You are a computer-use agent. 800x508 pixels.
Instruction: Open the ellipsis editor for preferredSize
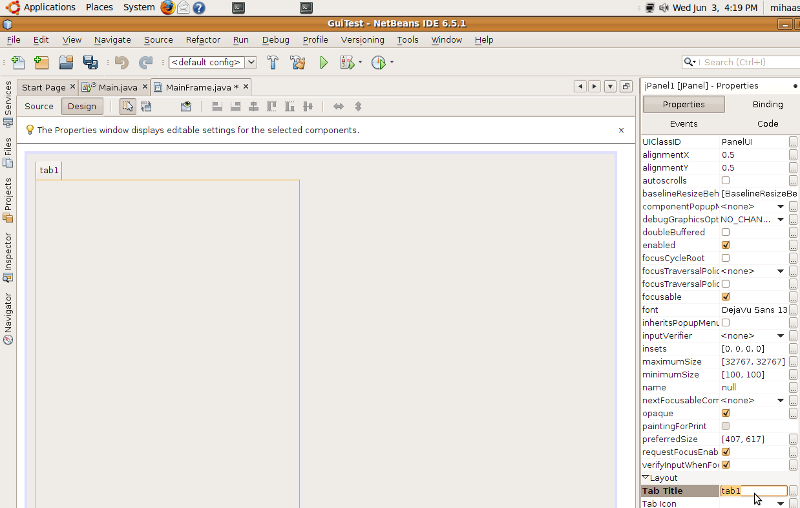(793, 439)
